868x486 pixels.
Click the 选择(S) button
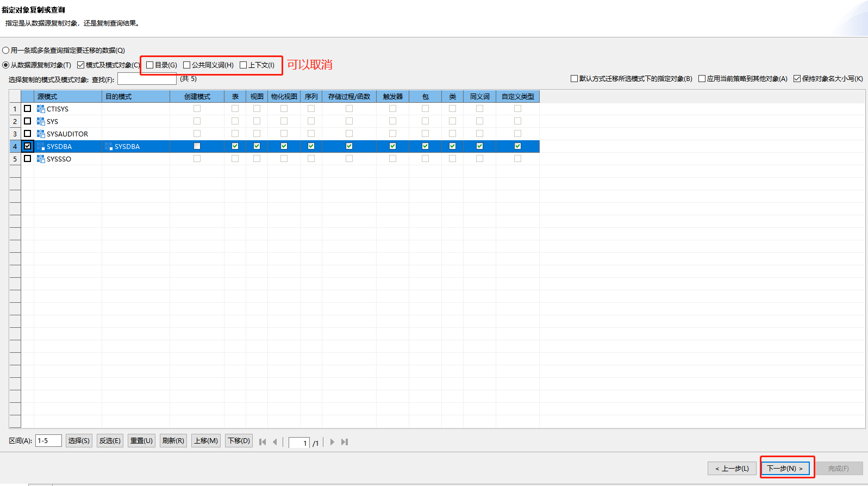click(79, 440)
